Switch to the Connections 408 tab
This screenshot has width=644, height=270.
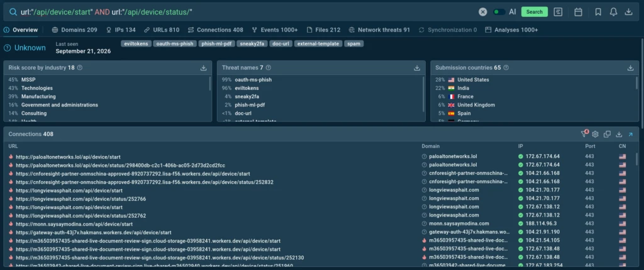[216, 30]
